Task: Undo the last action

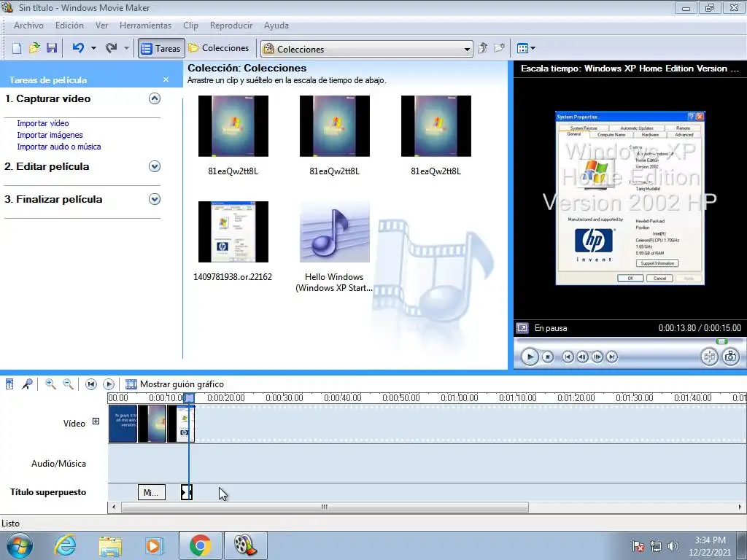Action: coord(78,48)
